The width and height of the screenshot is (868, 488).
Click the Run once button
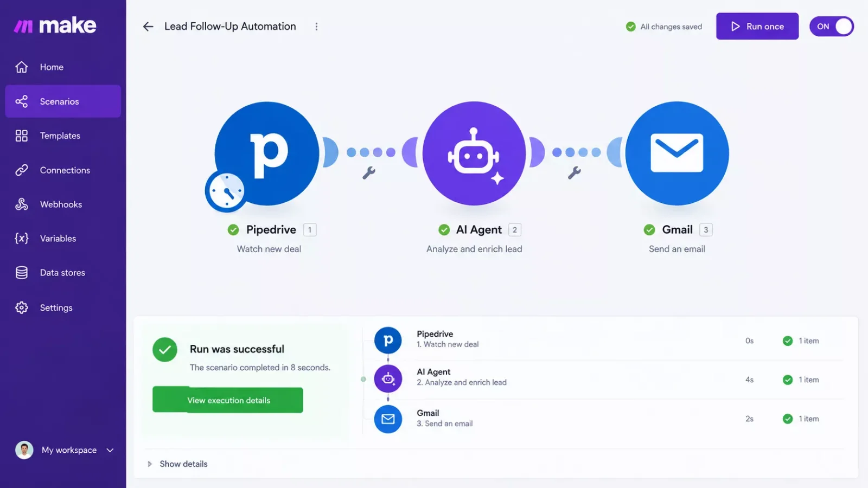757,27
